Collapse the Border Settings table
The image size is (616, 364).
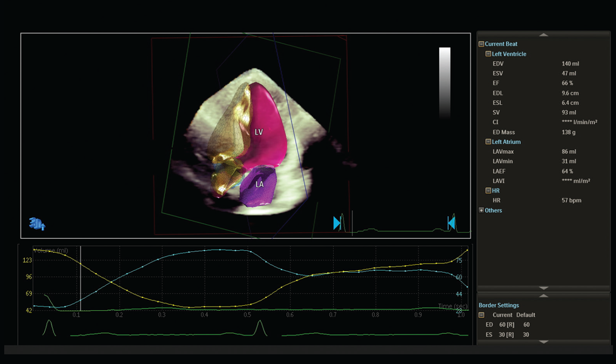[482, 315]
